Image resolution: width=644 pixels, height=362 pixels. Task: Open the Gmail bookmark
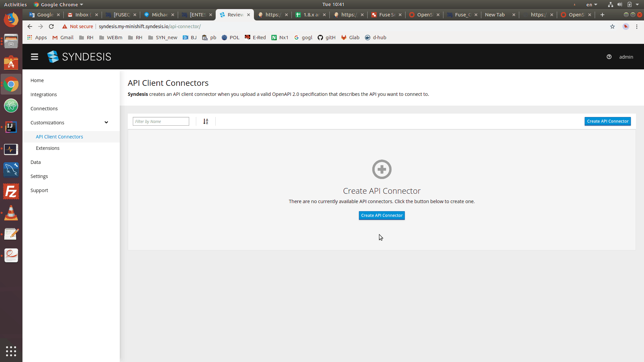(x=63, y=38)
